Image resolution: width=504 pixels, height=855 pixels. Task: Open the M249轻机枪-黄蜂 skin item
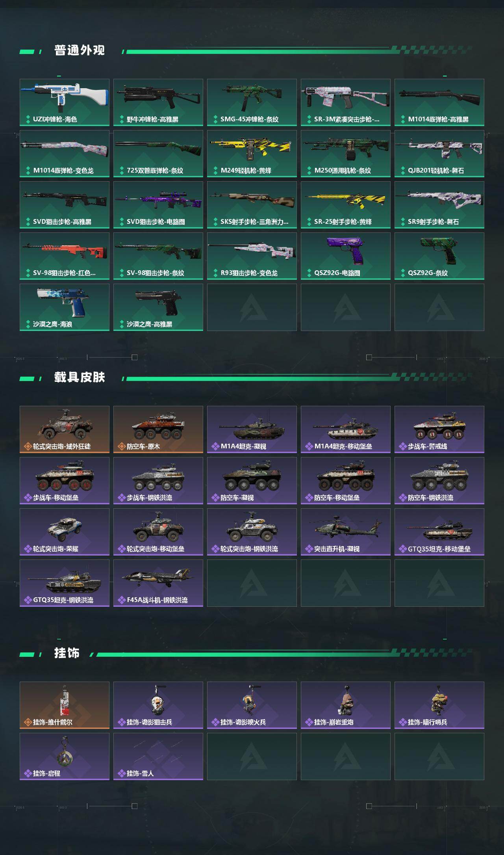tap(252, 154)
